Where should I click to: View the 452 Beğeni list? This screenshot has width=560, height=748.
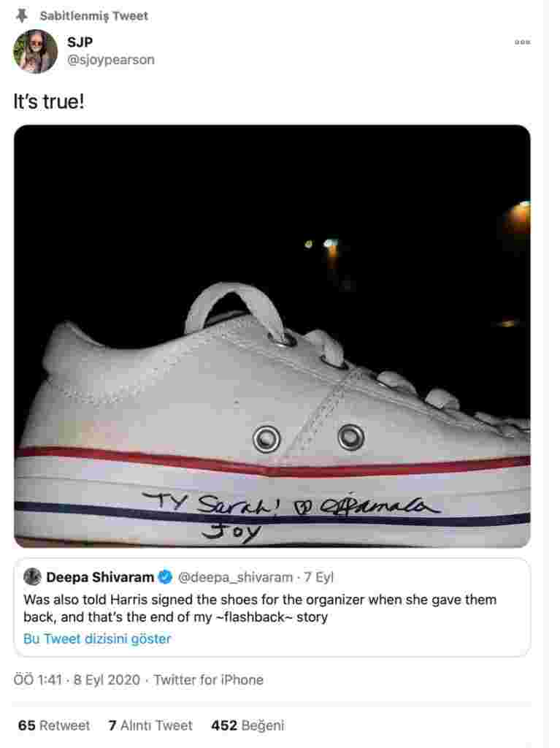click(248, 725)
